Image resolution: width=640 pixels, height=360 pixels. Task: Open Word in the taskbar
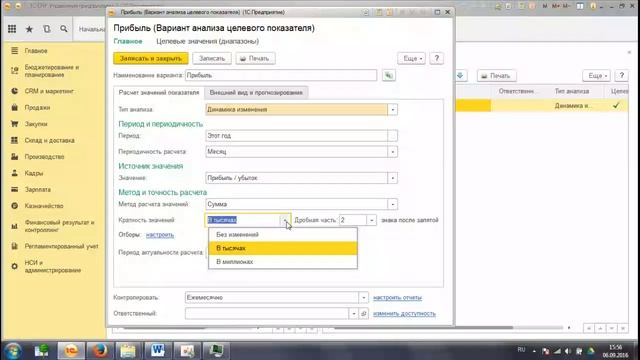(x=158, y=351)
